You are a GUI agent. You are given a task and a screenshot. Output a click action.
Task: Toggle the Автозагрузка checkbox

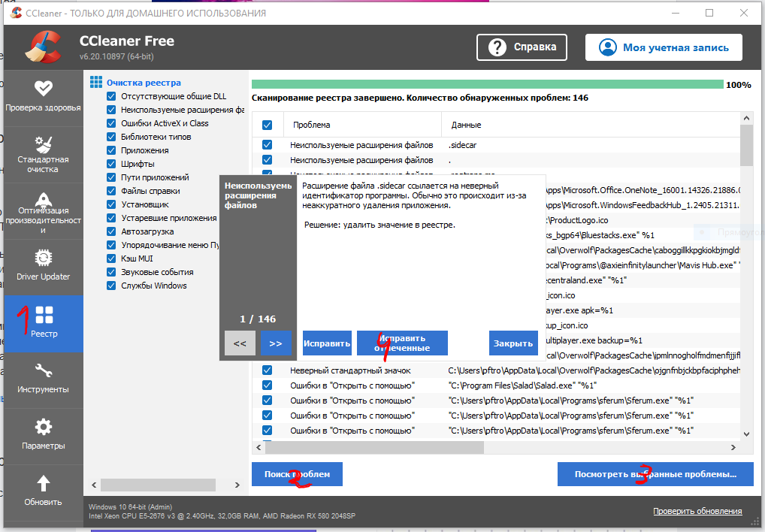(111, 231)
